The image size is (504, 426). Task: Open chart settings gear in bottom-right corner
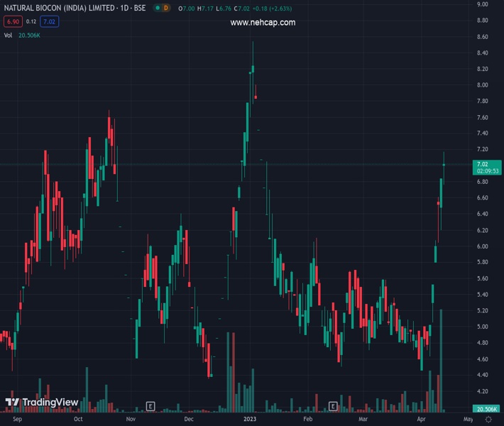488,420
